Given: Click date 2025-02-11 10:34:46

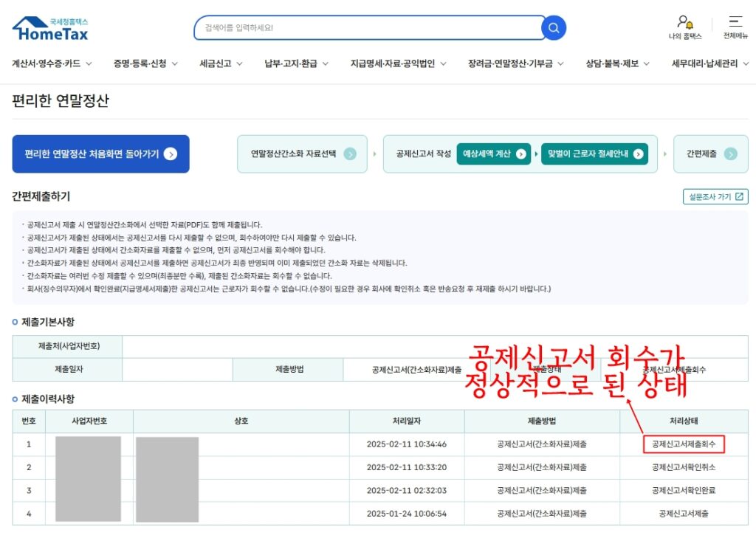Looking at the screenshot, I should pos(407,444).
